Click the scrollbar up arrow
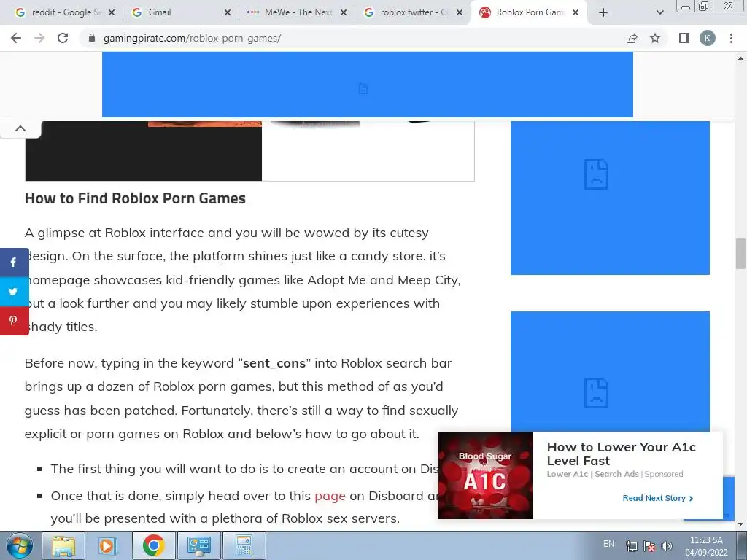 point(740,58)
